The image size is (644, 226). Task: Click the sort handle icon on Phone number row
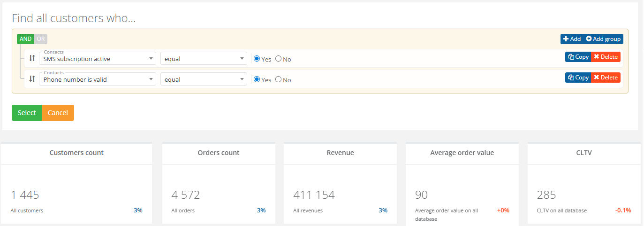tap(32, 79)
